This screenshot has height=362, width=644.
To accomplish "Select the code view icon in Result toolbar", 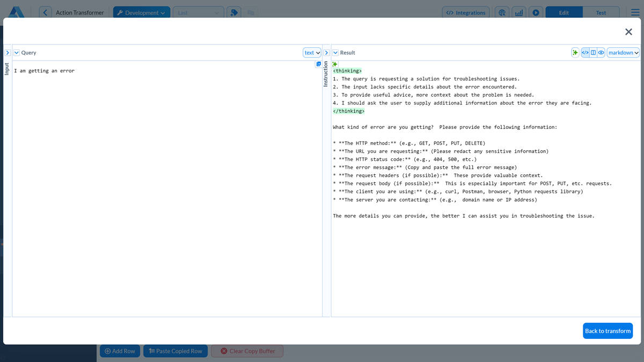I will click(x=586, y=52).
